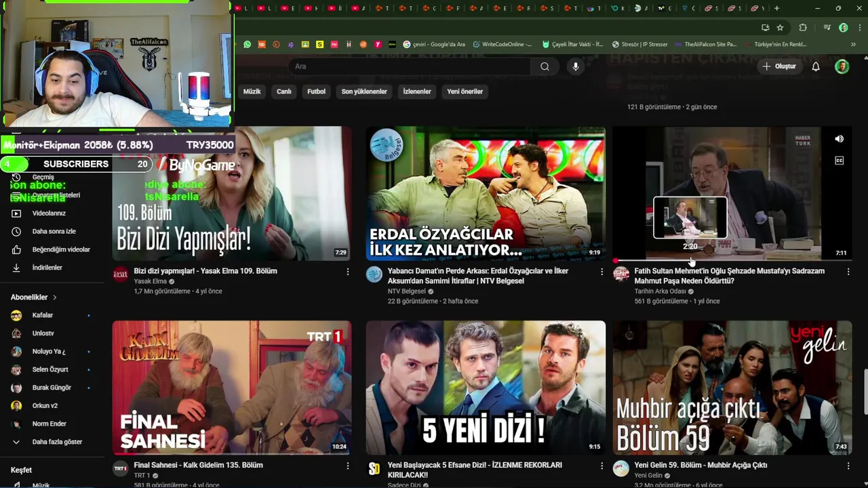The width and height of the screenshot is (868, 488).
Task: Select the Müzik filter chip
Action: click(x=252, y=91)
